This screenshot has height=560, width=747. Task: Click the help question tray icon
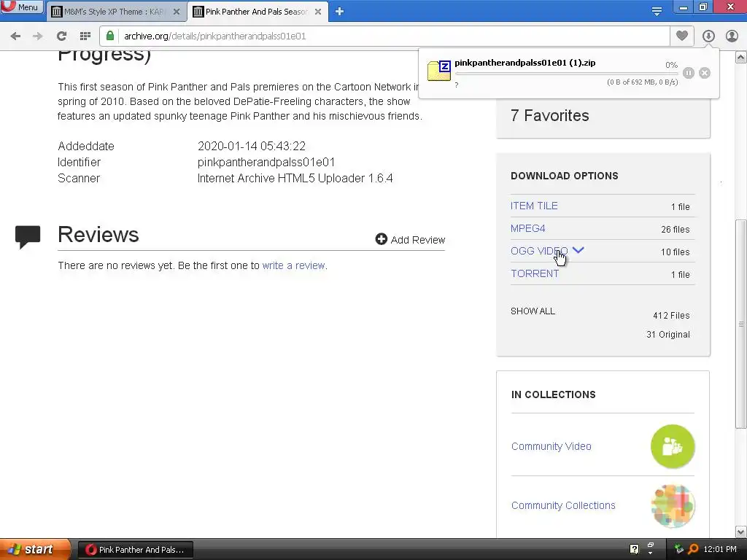point(634,549)
